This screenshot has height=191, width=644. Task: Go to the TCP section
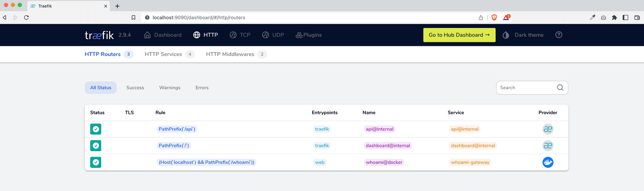coord(240,35)
